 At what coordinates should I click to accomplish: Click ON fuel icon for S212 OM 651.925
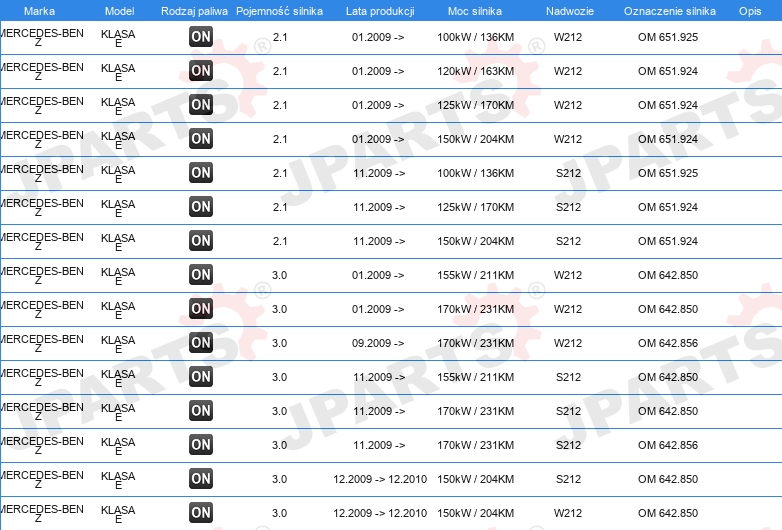tap(201, 173)
